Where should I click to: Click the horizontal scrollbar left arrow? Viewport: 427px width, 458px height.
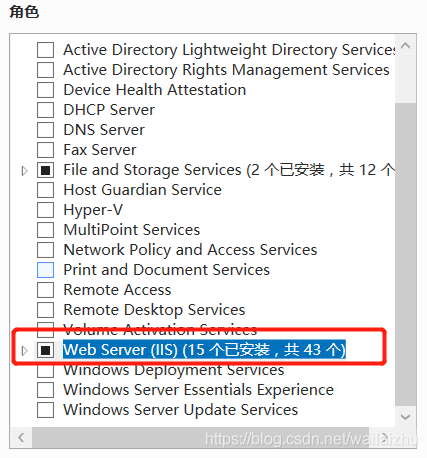click(21, 437)
